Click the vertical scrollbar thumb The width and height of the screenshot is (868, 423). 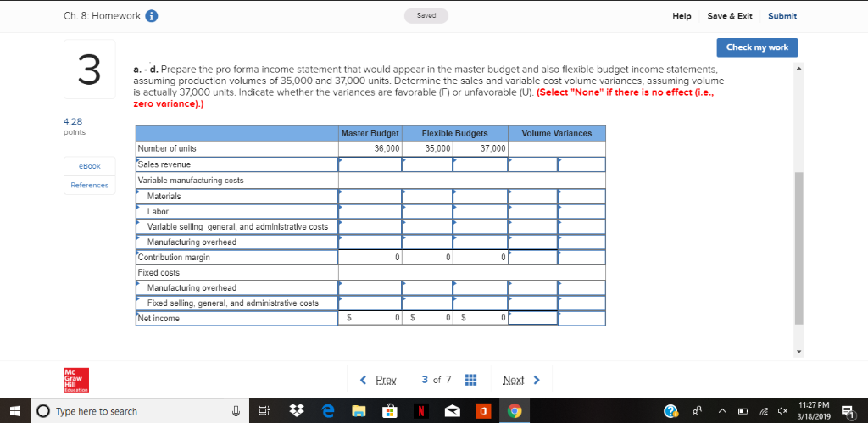pyautogui.click(x=798, y=248)
